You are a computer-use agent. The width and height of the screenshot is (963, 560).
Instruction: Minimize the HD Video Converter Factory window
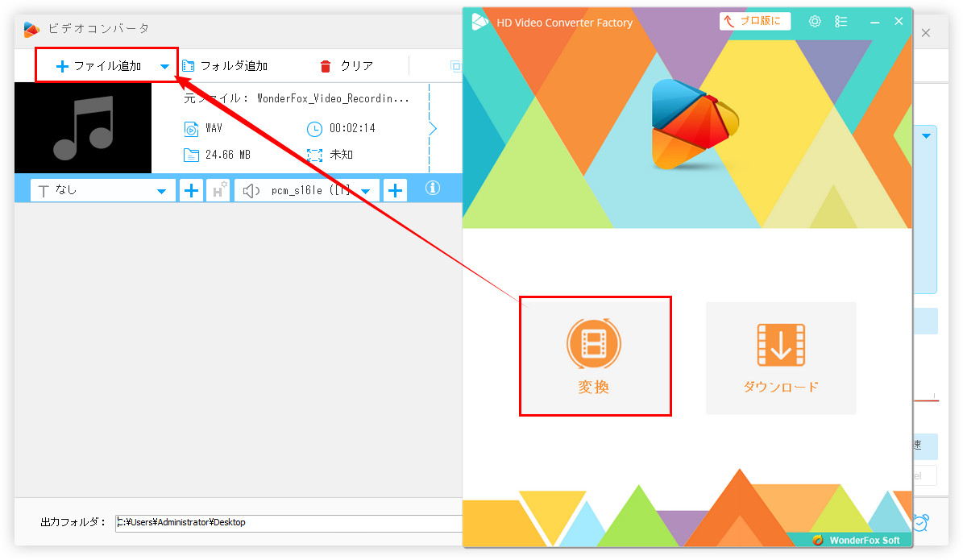pos(874,22)
